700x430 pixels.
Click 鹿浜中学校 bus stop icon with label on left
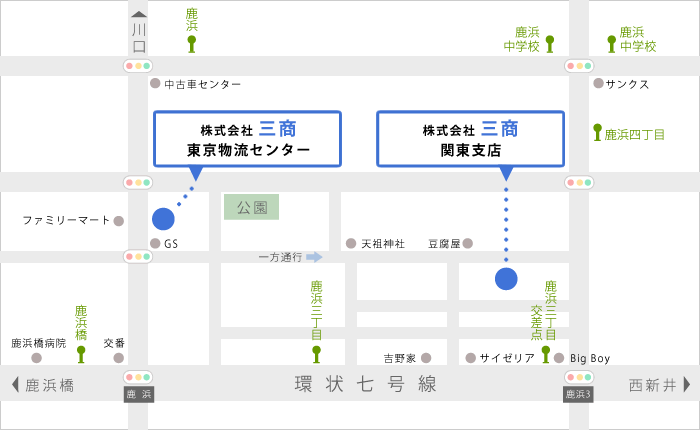(x=550, y=44)
